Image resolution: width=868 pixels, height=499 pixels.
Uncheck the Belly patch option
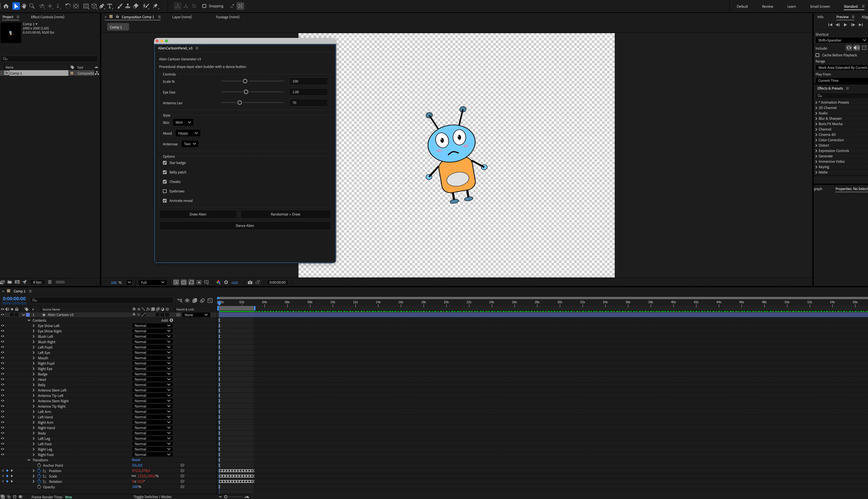coord(165,172)
